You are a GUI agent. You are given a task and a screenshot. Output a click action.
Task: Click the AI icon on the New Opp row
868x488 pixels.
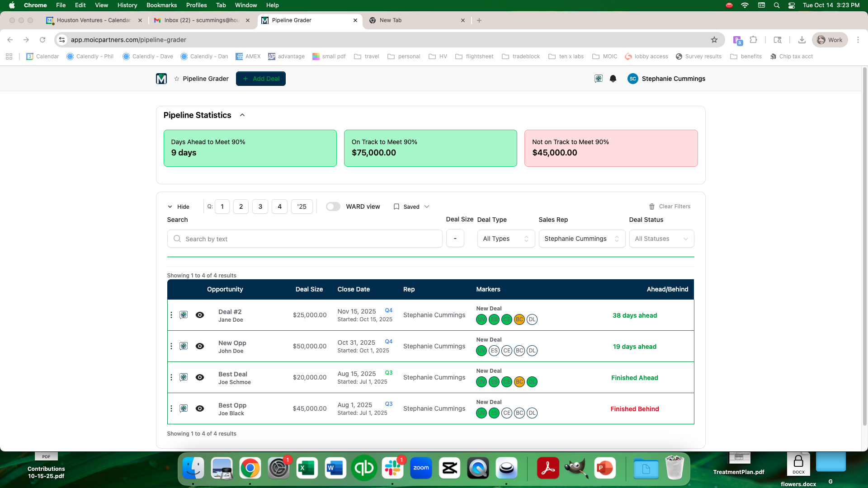point(184,346)
